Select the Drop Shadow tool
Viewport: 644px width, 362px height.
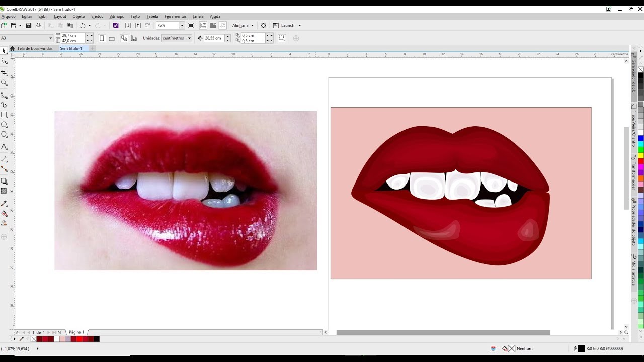(x=4, y=181)
